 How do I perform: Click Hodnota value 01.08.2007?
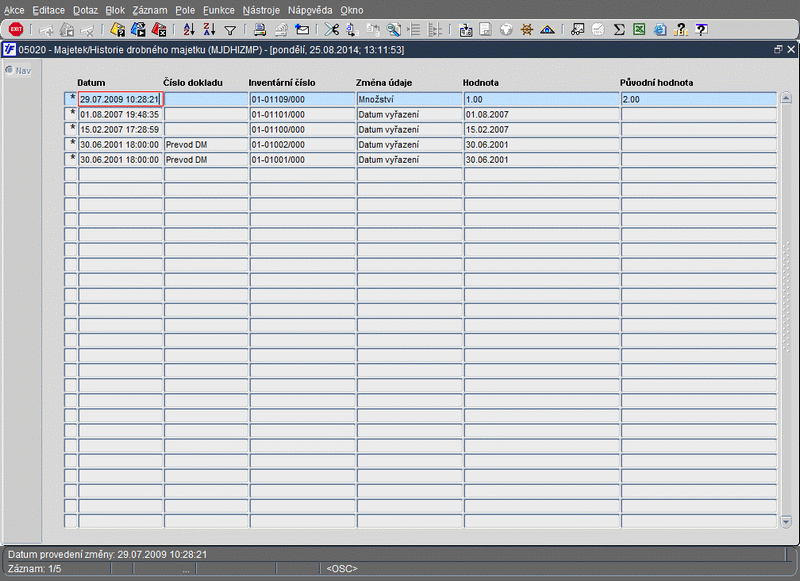click(x=541, y=114)
